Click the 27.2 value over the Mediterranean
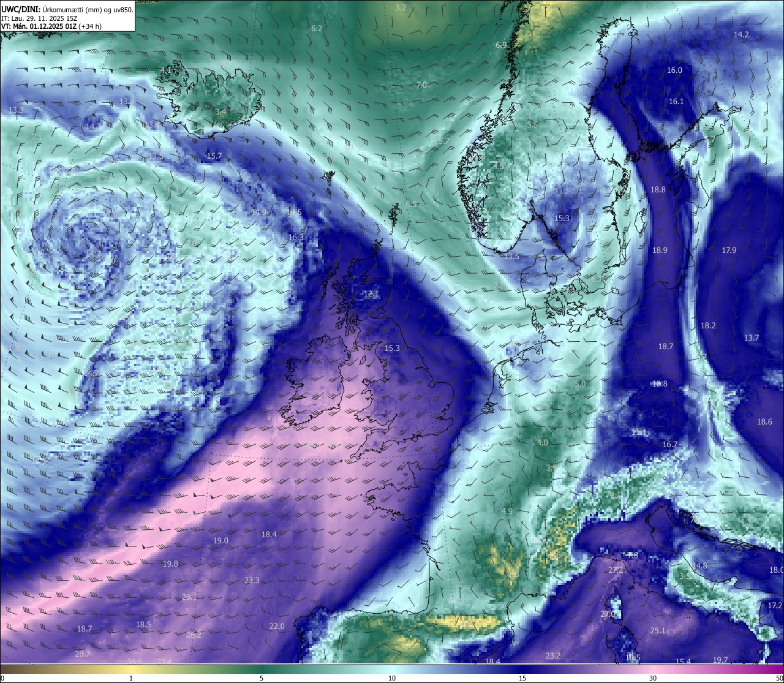The width and height of the screenshot is (784, 683). pos(616,570)
